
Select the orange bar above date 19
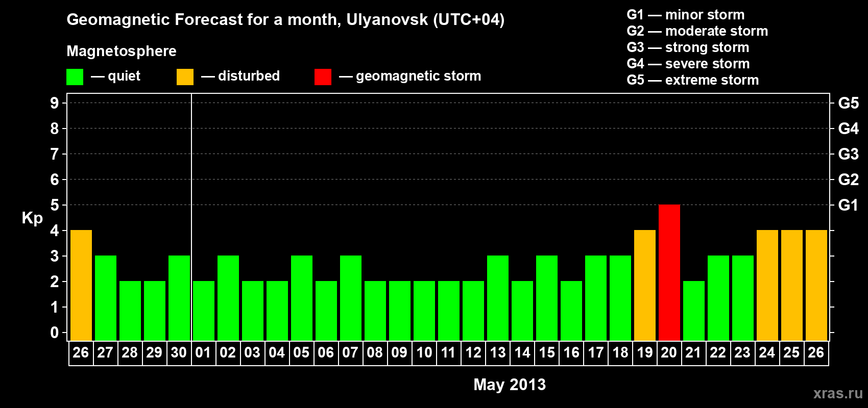[x=644, y=285]
